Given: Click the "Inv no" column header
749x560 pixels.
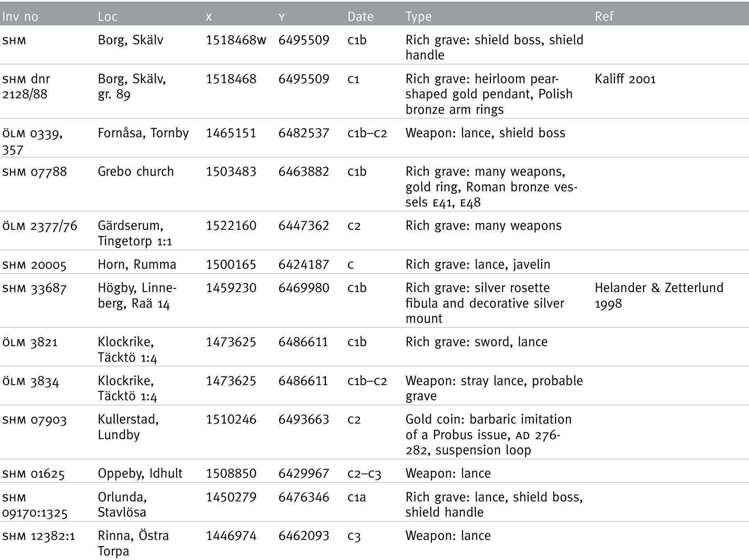Looking at the screenshot, I should coord(20,16).
